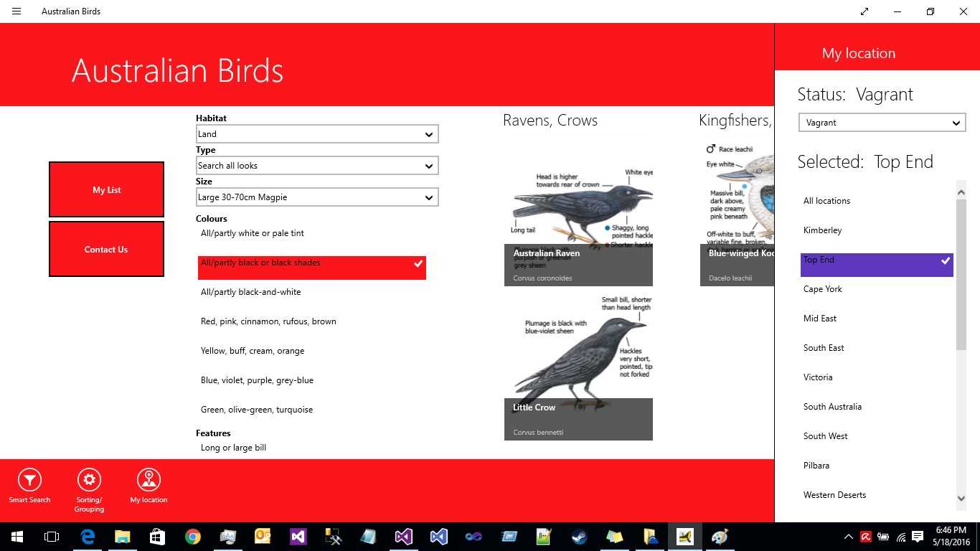Click the Smart Search filter icon
This screenshot has height=551, width=980.
29,480
